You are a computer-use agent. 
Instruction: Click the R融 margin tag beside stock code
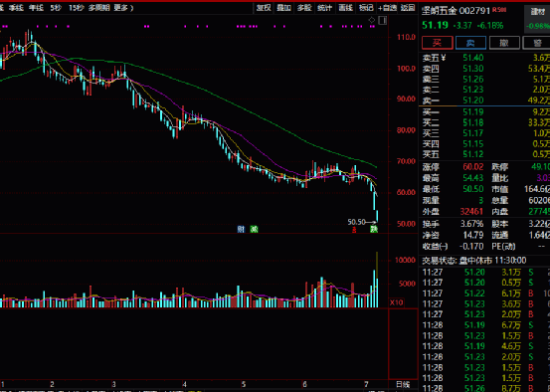(499, 10)
